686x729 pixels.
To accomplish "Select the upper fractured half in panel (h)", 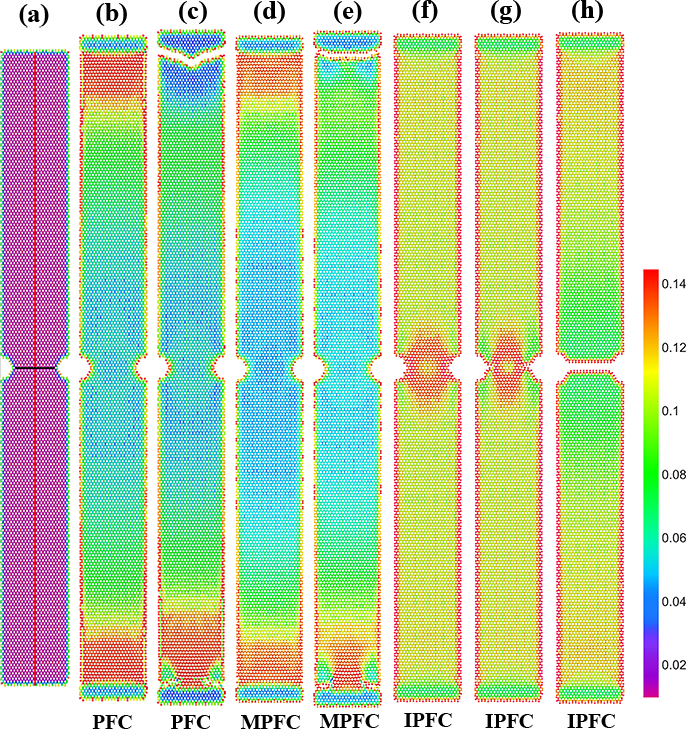I will [x=590, y=197].
